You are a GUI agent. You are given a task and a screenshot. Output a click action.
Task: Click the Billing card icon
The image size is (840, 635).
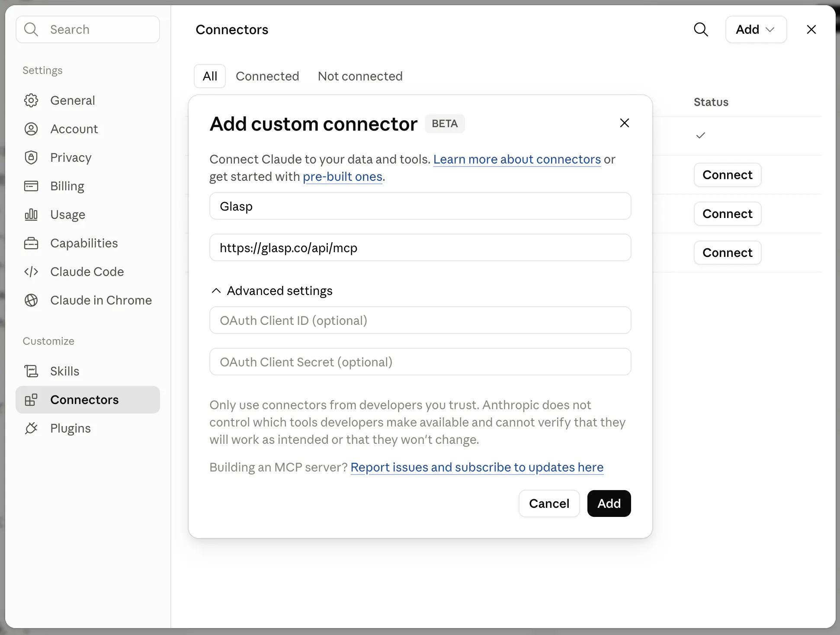tap(31, 186)
